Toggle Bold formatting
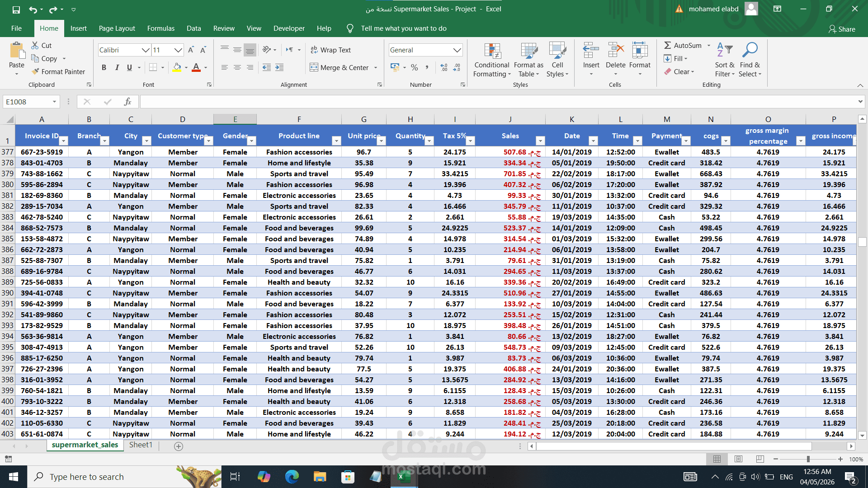The width and height of the screenshot is (868, 488). tap(104, 67)
